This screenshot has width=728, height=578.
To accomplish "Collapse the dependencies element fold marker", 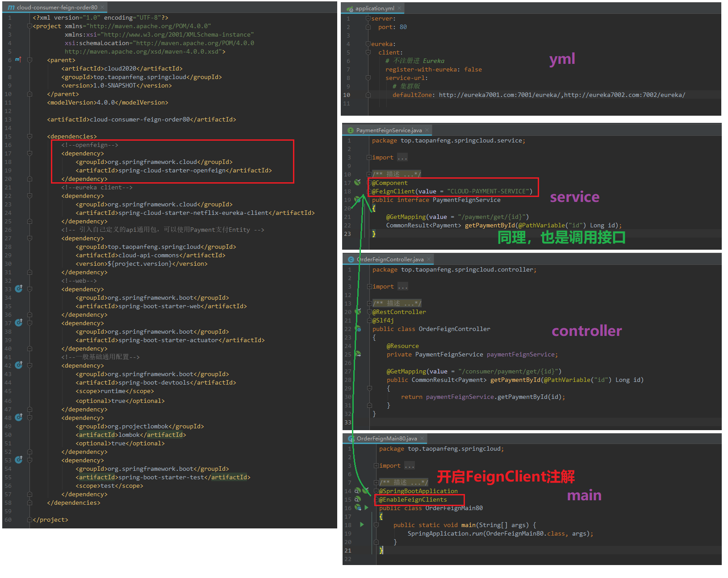I will coord(29,136).
